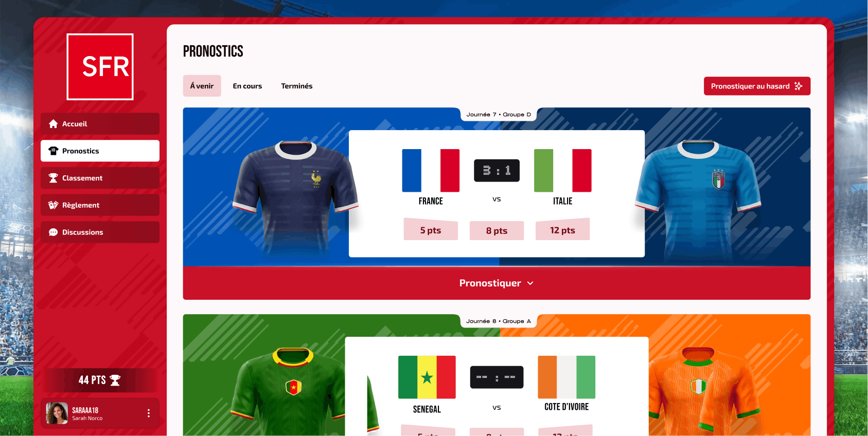Expand the Pronostiquer chevron for France-Italie
The width and height of the screenshot is (868, 436).
click(530, 283)
